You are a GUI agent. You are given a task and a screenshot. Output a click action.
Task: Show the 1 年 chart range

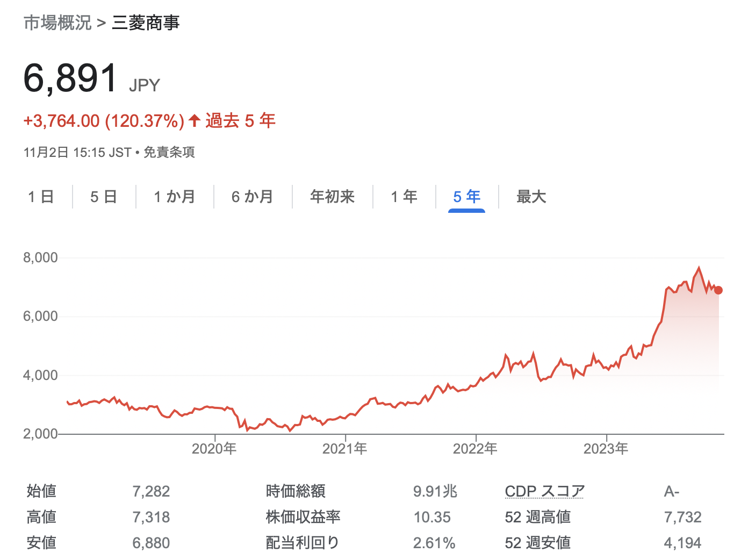(x=404, y=197)
